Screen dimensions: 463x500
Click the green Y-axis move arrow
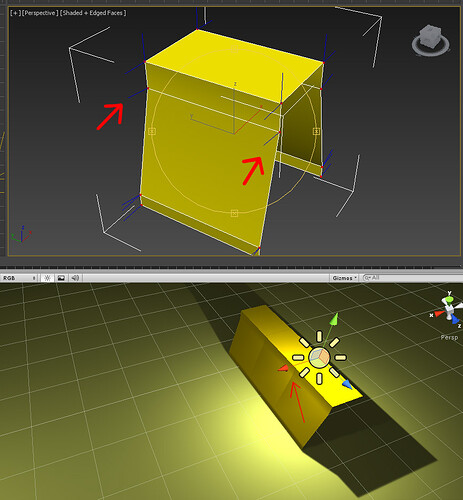tap(334, 319)
